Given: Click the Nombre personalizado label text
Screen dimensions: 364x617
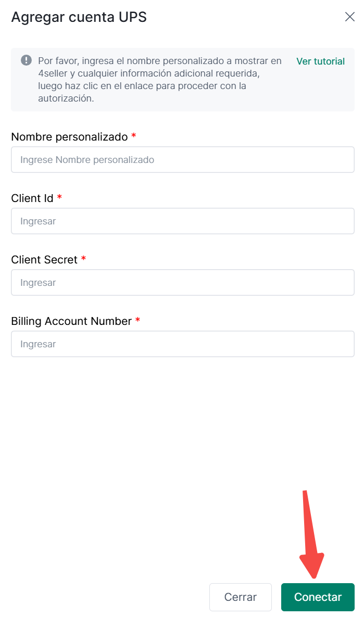Looking at the screenshot, I should point(69,137).
